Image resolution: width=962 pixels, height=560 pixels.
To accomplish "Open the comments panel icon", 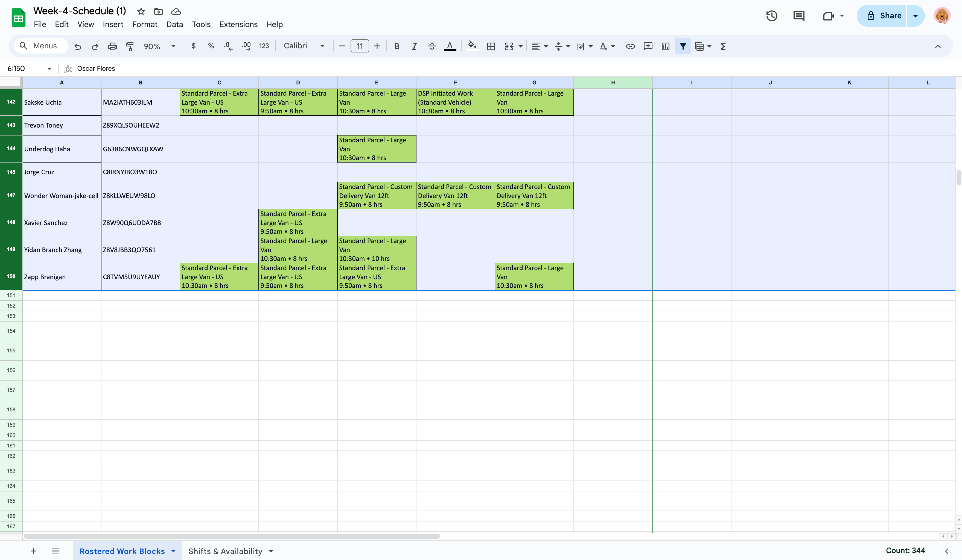I will [798, 16].
